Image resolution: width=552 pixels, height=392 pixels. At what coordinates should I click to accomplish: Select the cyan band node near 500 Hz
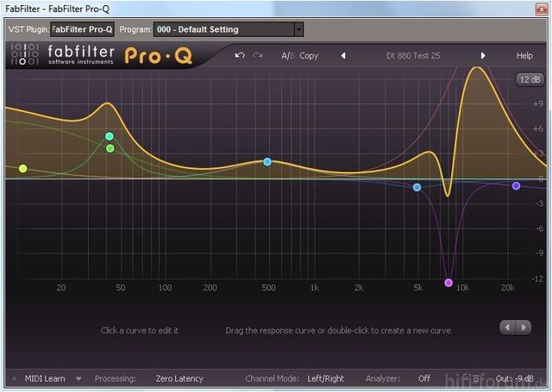(x=267, y=162)
